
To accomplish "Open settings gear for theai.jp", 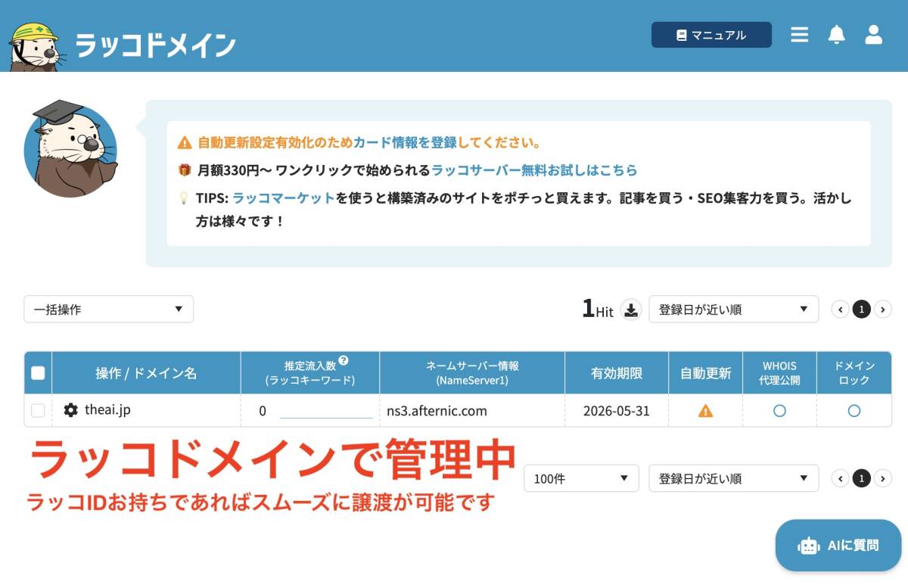I will (70, 410).
